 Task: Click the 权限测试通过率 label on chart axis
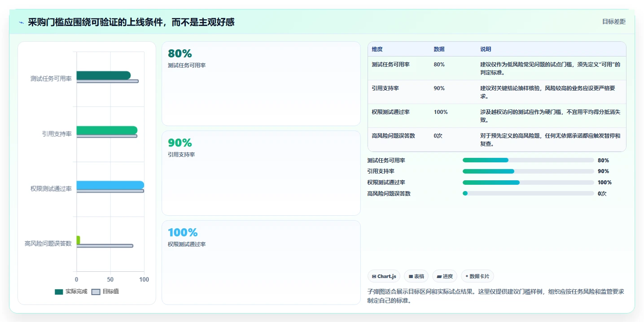coord(51,189)
